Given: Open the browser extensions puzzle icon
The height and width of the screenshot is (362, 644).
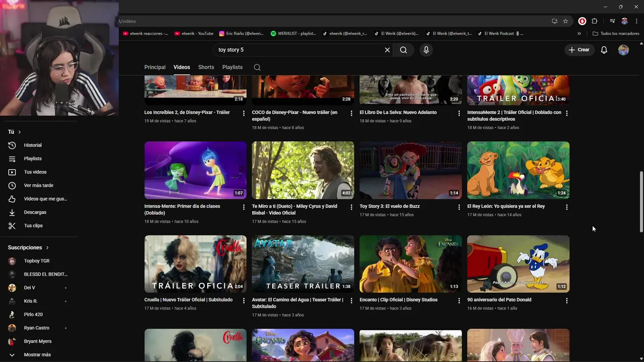Looking at the screenshot, I should point(595,21).
